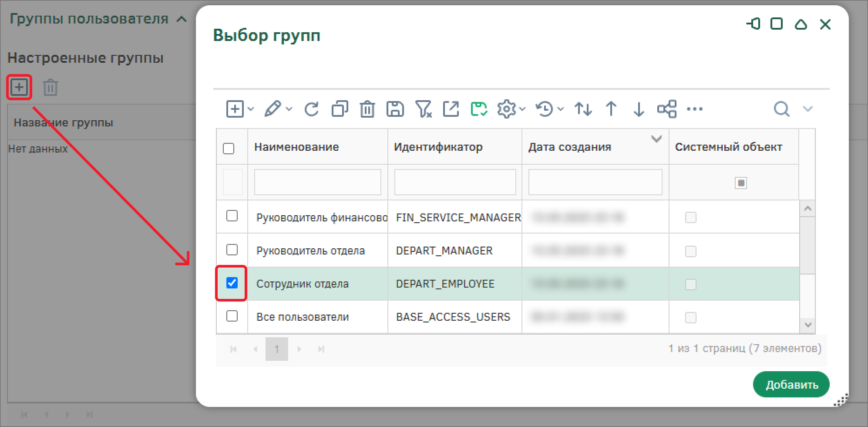
Task: Sort by Дата создания column header
Action: 569,147
